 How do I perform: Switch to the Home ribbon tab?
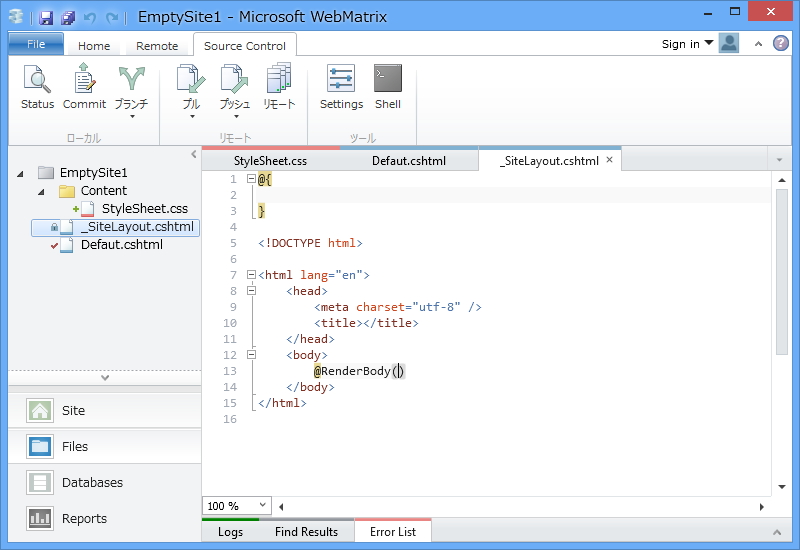pyautogui.click(x=94, y=46)
